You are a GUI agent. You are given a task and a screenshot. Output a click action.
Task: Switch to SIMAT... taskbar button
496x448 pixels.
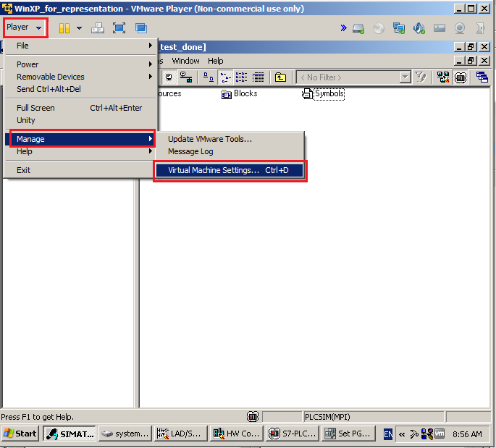pyautogui.click(x=70, y=434)
